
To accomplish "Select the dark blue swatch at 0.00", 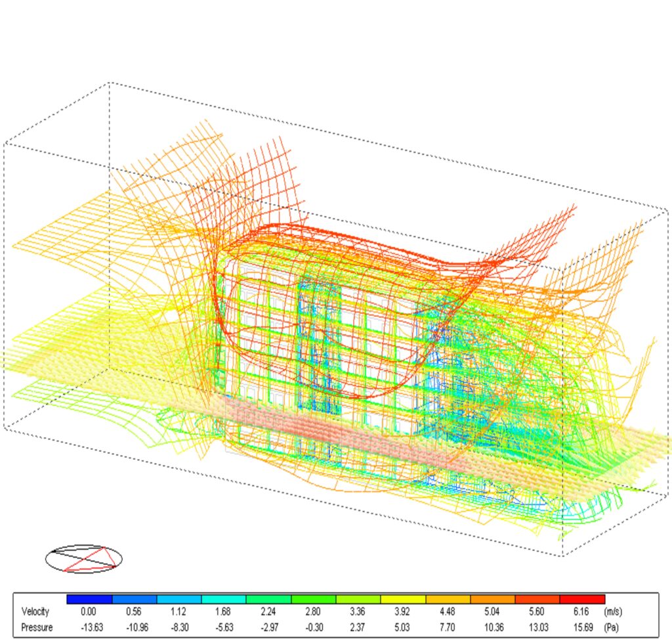I will pyautogui.click(x=89, y=599).
